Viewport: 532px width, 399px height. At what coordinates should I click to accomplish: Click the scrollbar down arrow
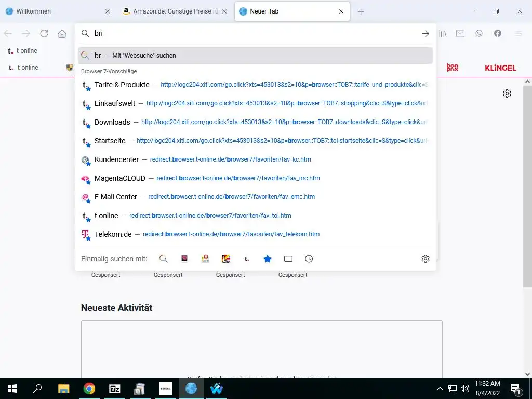tap(527, 374)
